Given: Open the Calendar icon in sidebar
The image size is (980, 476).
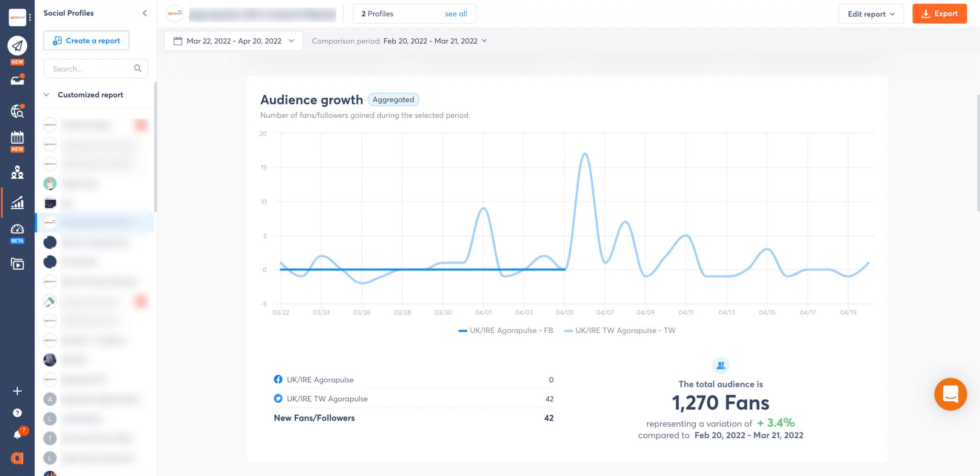Looking at the screenshot, I should point(17,138).
